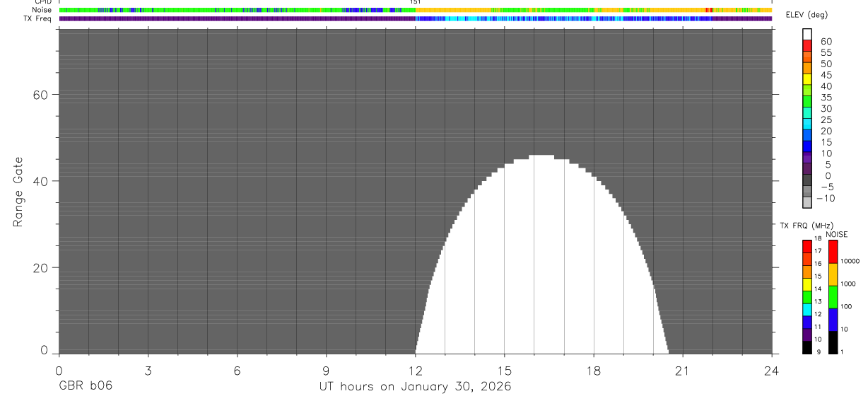Pick the cyan segment of TX FRQ bar
The width and height of the screenshot is (868, 401).
coord(807,310)
